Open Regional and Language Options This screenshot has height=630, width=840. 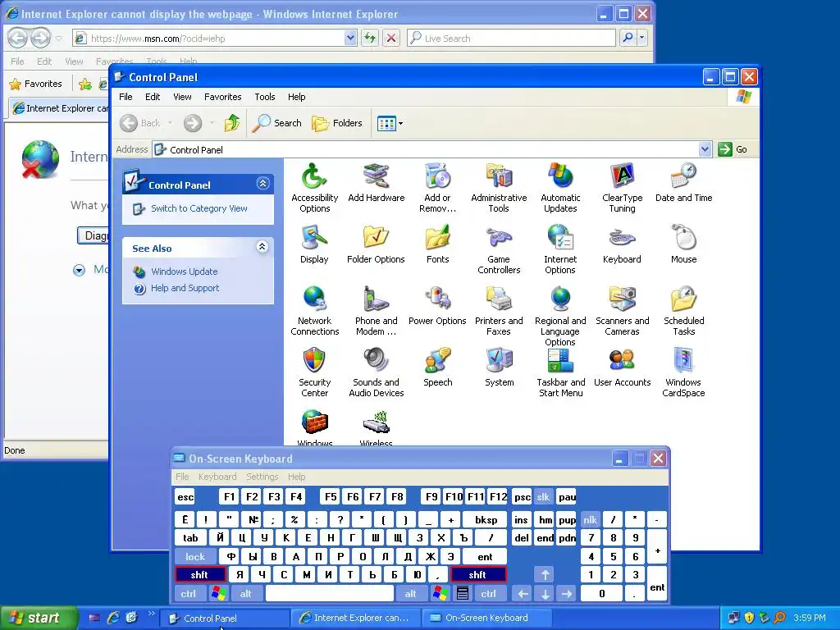[560, 316]
